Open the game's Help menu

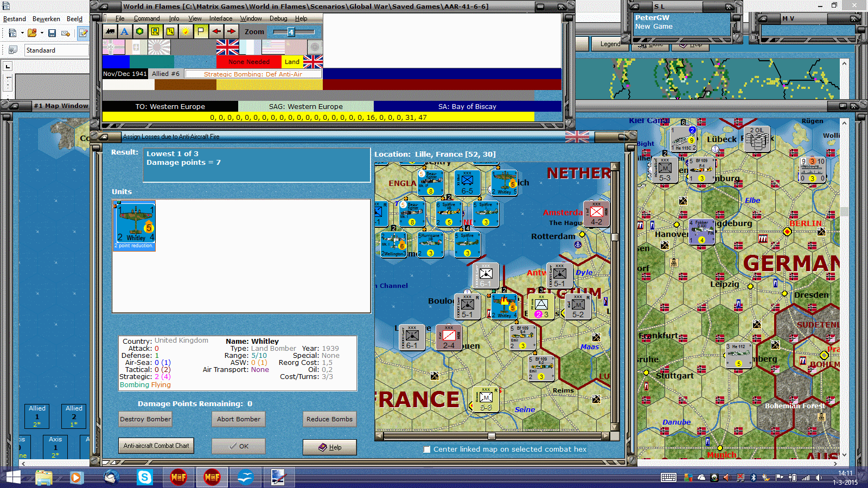click(x=301, y=18)
